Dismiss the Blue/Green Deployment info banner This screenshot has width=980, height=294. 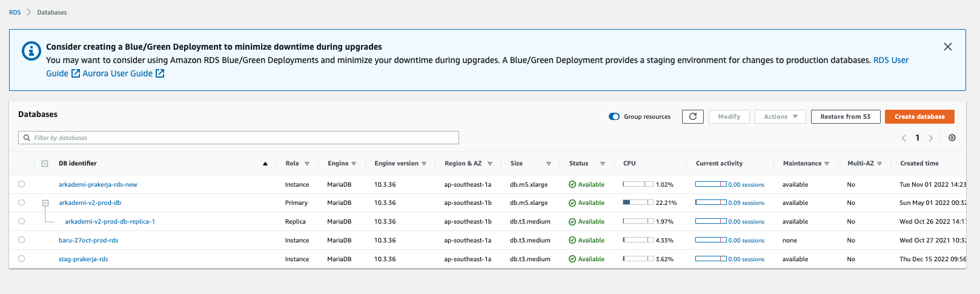pos(947,47)
